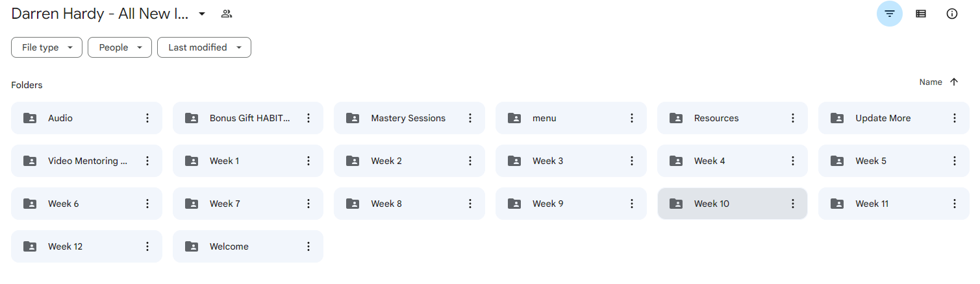Open more actions for Week 10 folder
This screenshot has width=980, height=284.
[793, 204]
